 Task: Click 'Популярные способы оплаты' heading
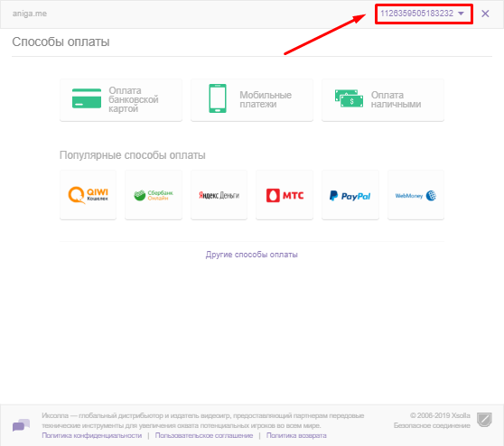coord(133,155)
